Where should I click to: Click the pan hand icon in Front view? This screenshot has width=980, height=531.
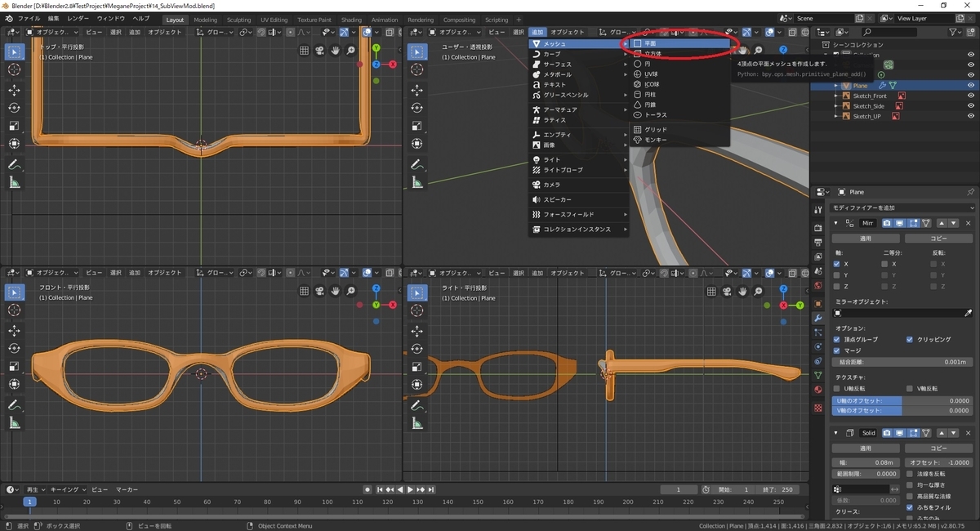click(336, 291)
